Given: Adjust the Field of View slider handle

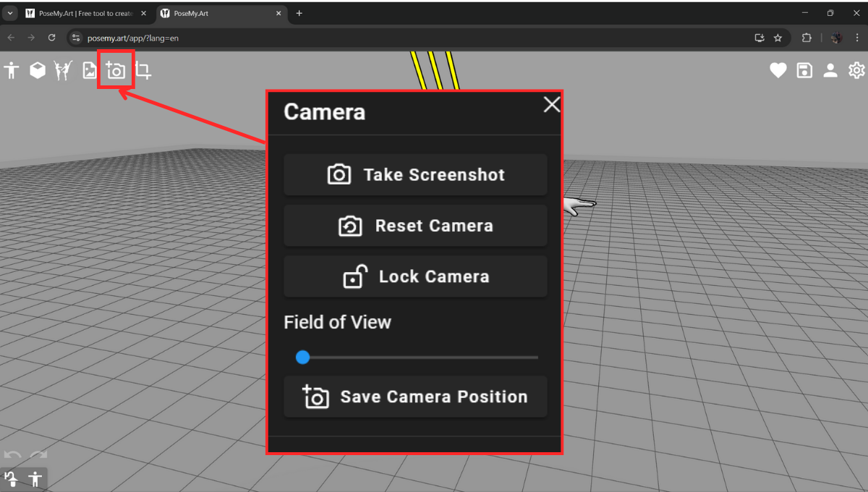Looking at the screenshot, I should click(x=302, y=357).
